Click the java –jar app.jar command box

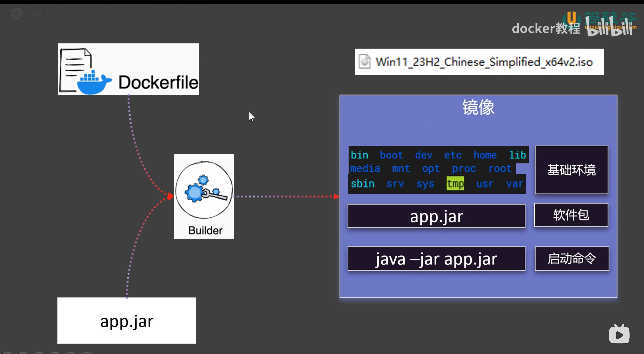436,259
